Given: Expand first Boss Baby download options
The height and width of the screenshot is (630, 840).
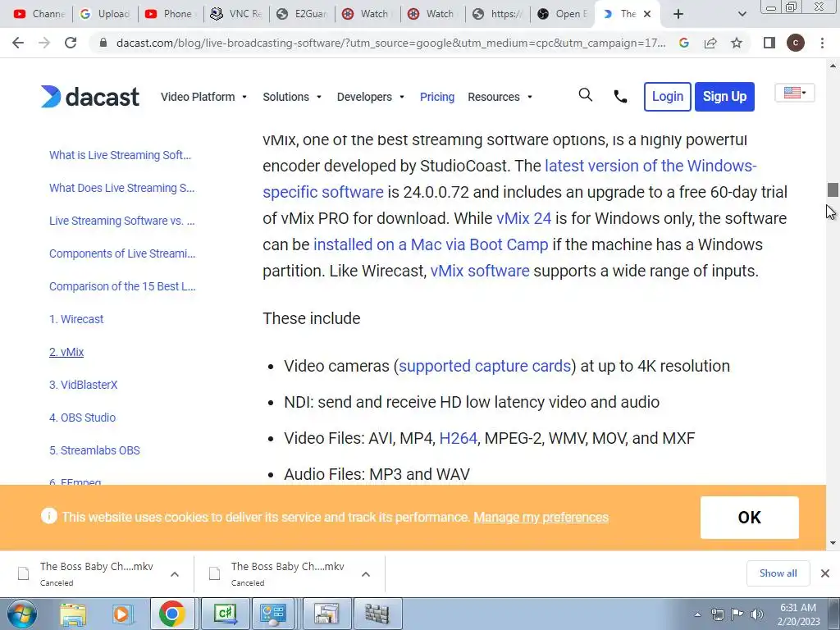Looking at the screenshot, I should [x=175, y=574].
